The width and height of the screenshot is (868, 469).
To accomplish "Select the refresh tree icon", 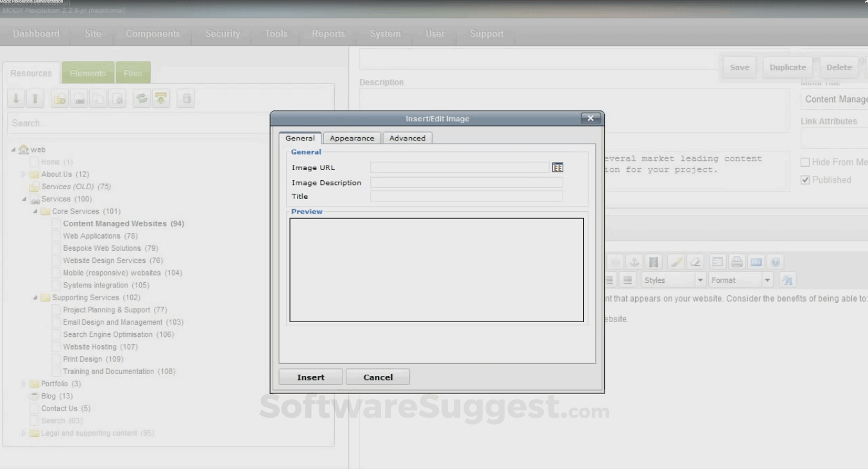I will (x=142, y=98).
